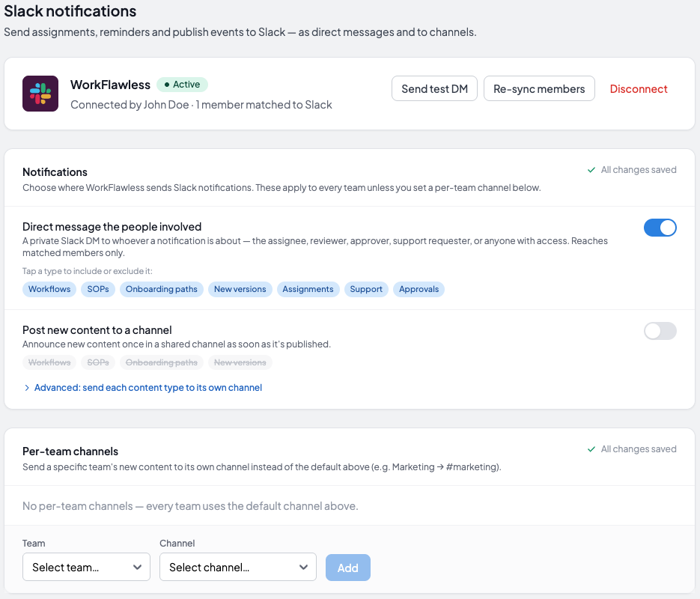Viewport: 700px width, 599px height.
Task: Click 'Connected by John Doe' text
Action: (130, 104)
